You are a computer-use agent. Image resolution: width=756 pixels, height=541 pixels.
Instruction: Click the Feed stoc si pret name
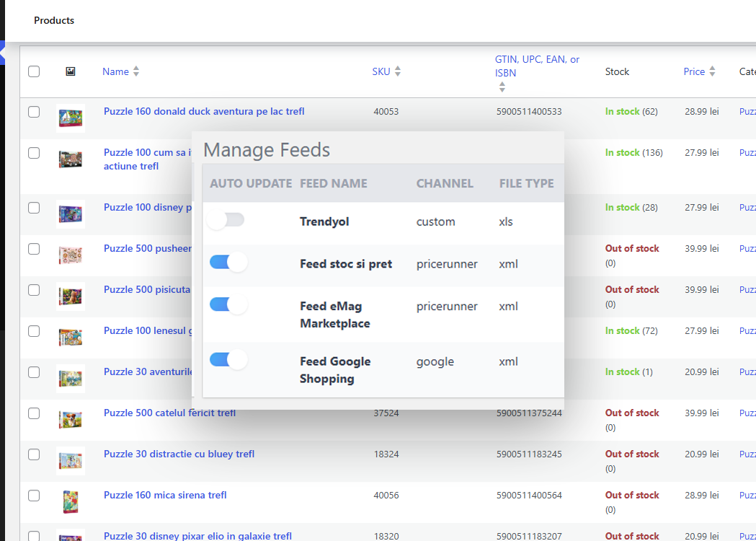click(346, 264)
